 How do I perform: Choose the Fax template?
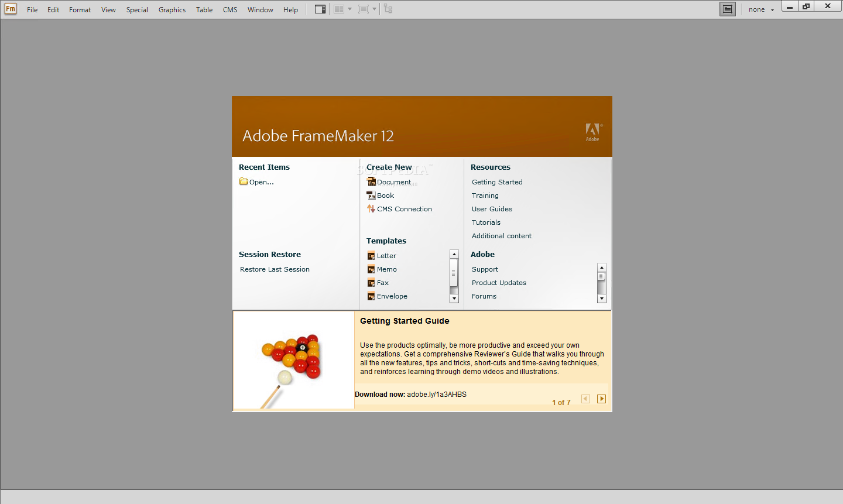[x=383, y=283]
